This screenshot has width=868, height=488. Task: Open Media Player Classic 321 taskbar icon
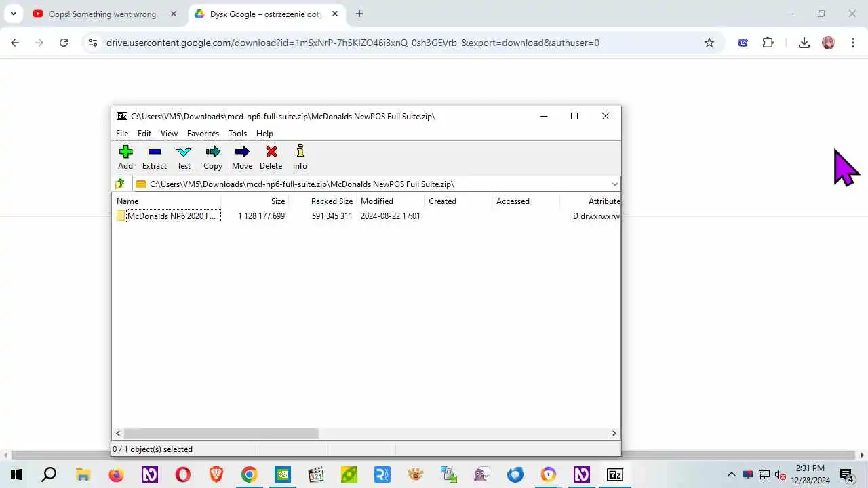point(315,474)
